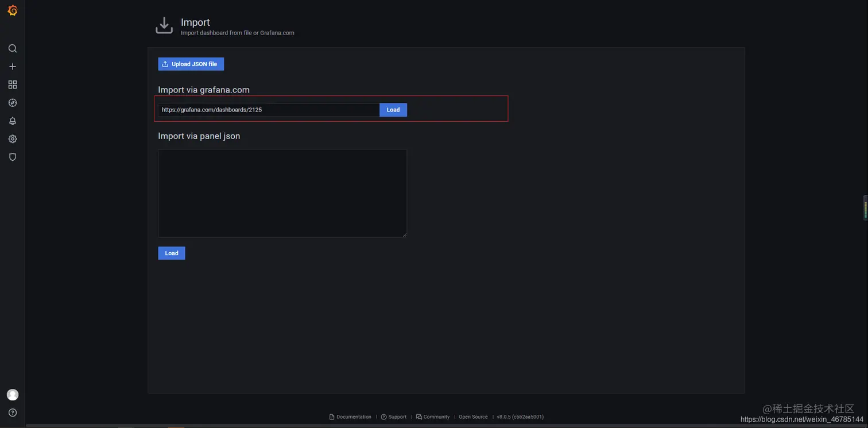Open the Create plus icon in sidebar

[13, 67]
